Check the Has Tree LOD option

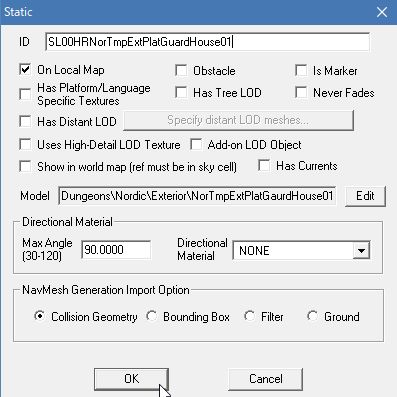pos(181,92)
